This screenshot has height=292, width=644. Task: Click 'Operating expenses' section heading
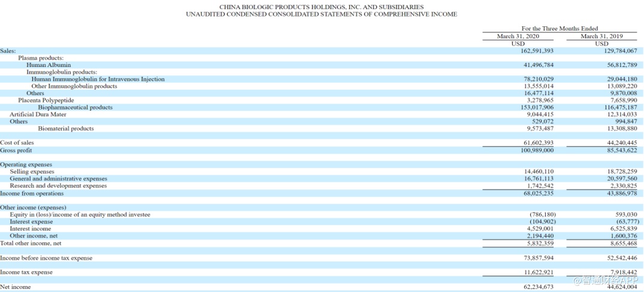[x=26, y=165]
